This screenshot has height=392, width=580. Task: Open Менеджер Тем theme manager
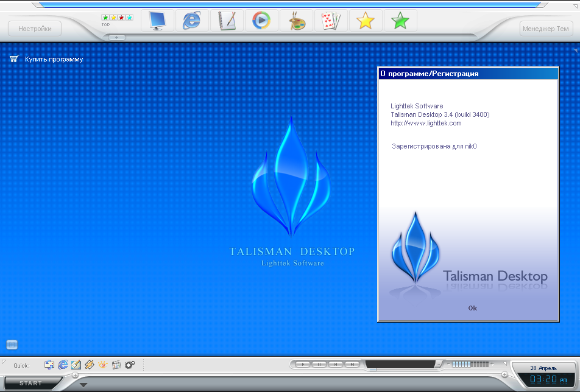pos(545,29)
